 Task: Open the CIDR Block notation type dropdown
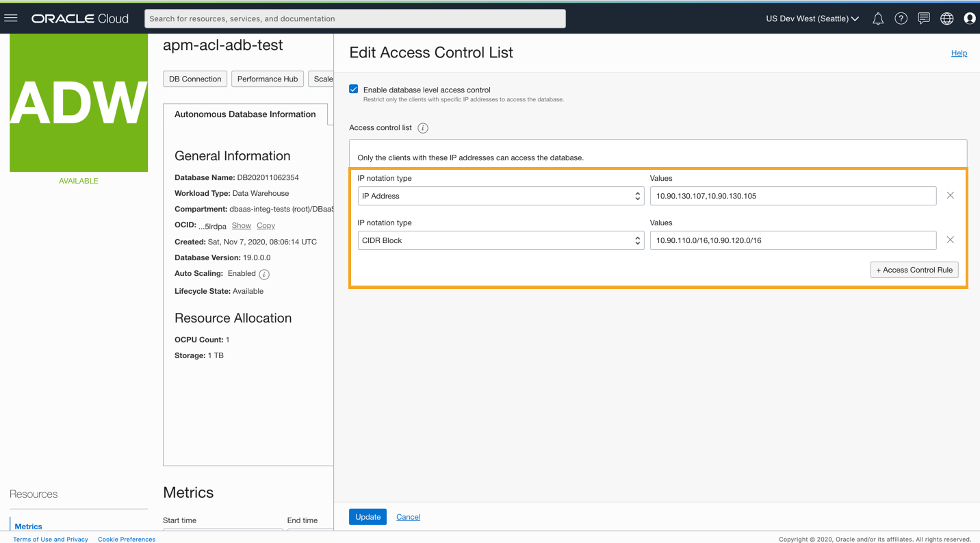tap(500, 240)
